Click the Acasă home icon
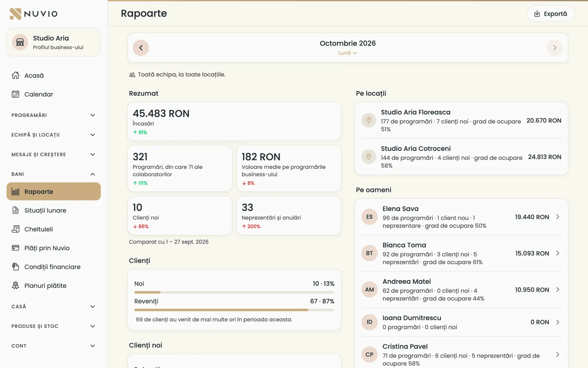This screenshot has width=588, height=368. pyautogui.click(x=15, y=75)
